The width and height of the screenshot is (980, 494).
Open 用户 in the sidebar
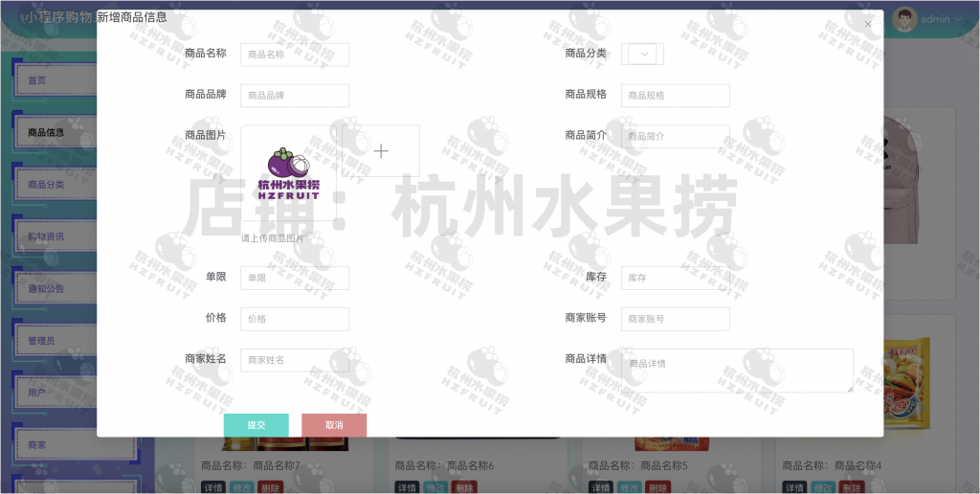[56, 393]
